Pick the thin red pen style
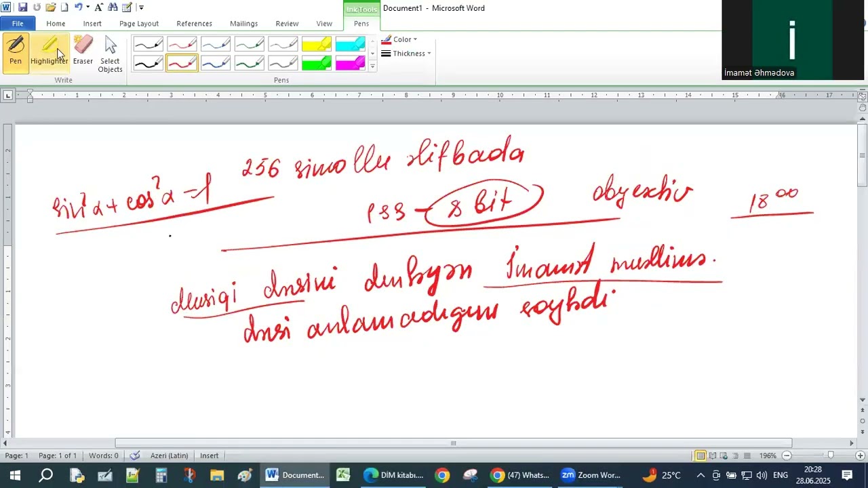Screen dimensions: 868x488 click(x=182, y=45)
